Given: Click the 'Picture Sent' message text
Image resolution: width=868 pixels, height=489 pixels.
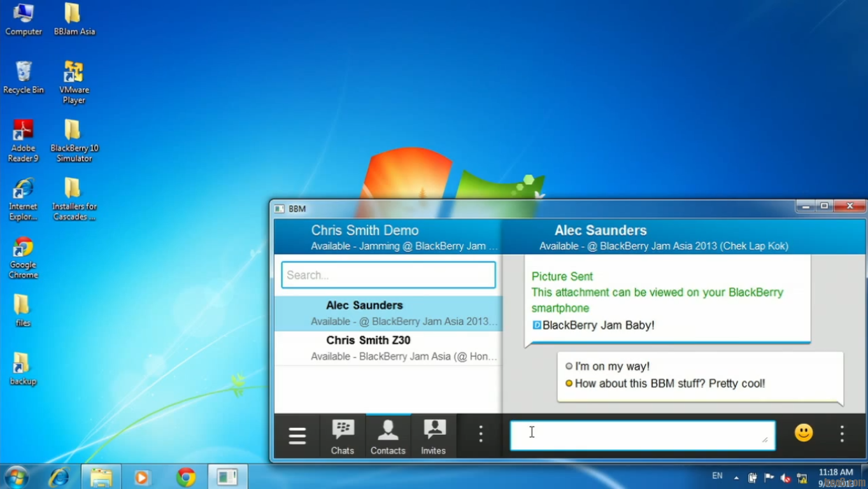Looking at the screenshot, I should point(562,276).
